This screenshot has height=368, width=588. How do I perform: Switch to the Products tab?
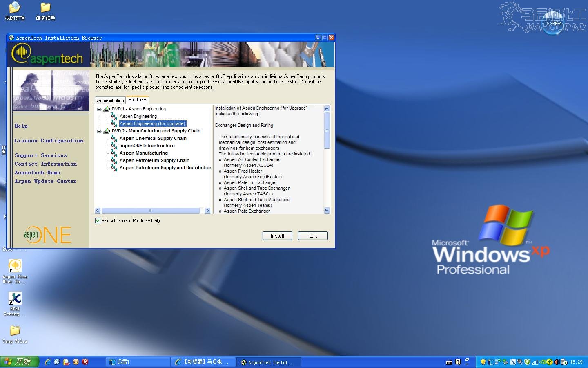137,100
